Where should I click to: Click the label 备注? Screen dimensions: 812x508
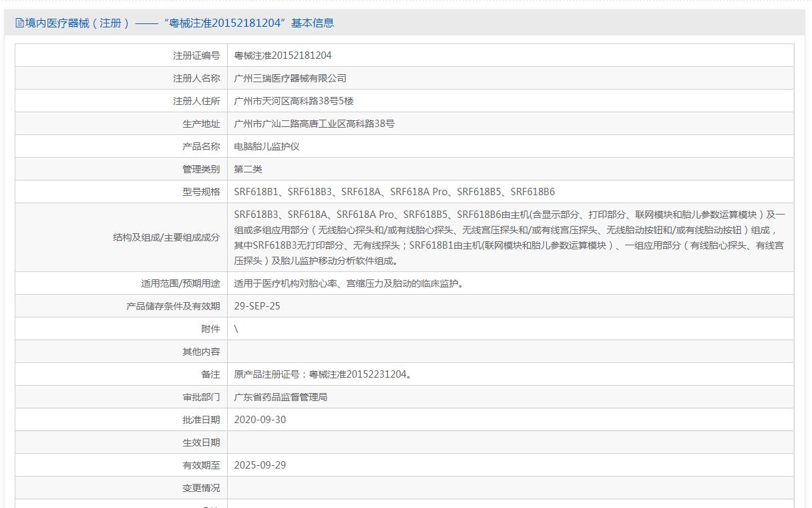(210, 374)
